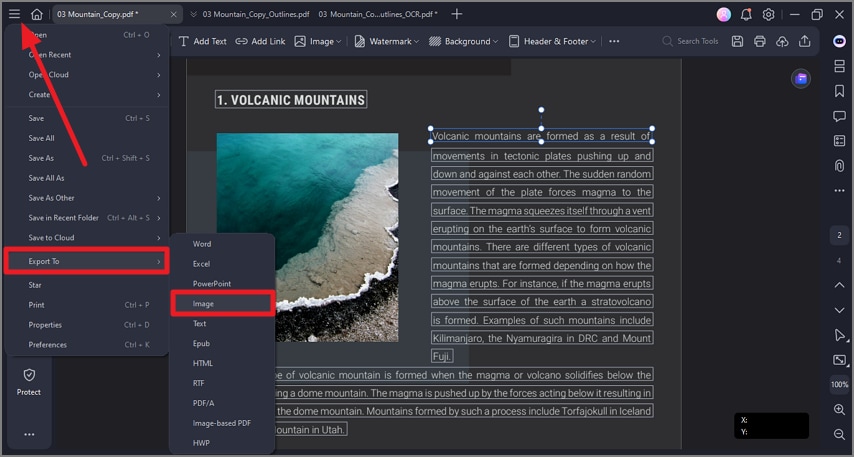Image resolution: width=854 pixels, height=457 pixels.
Task: Open the thumbnails panel icon
Action: coord(839,66)
